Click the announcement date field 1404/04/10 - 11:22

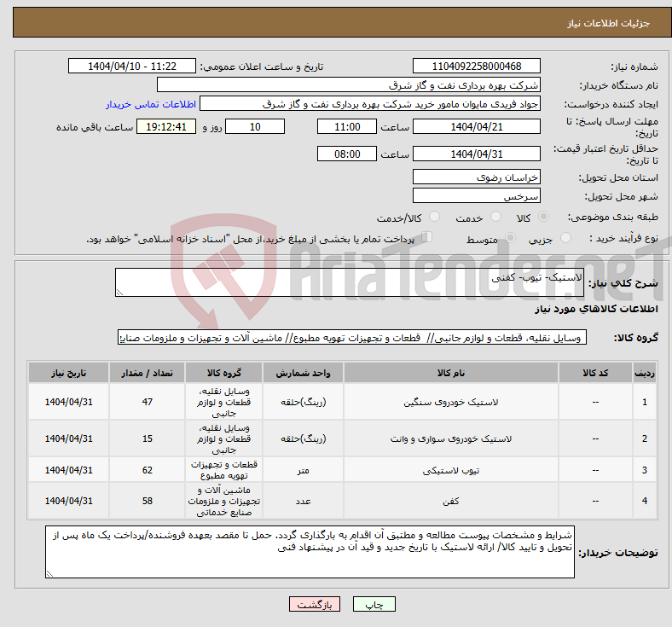click(132, 67)
